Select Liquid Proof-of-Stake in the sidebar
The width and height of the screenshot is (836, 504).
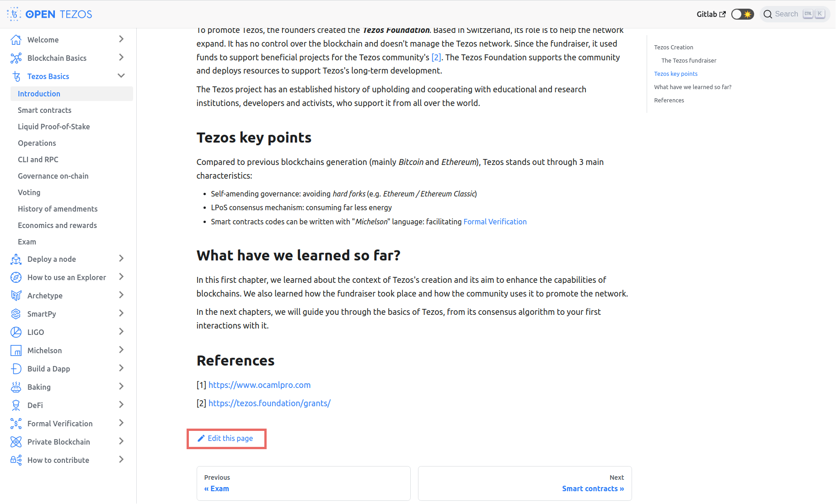[54, 127]
